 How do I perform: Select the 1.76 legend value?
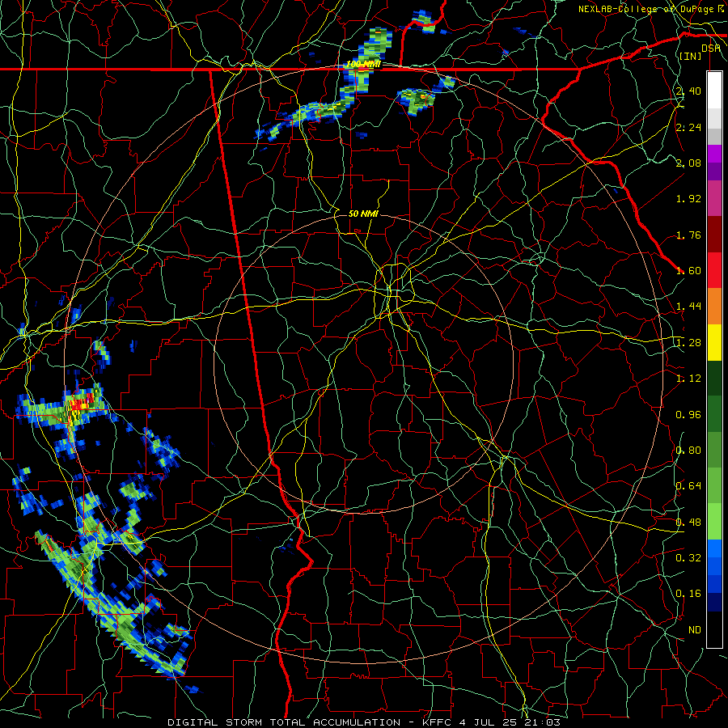click(x=688, y=235)
